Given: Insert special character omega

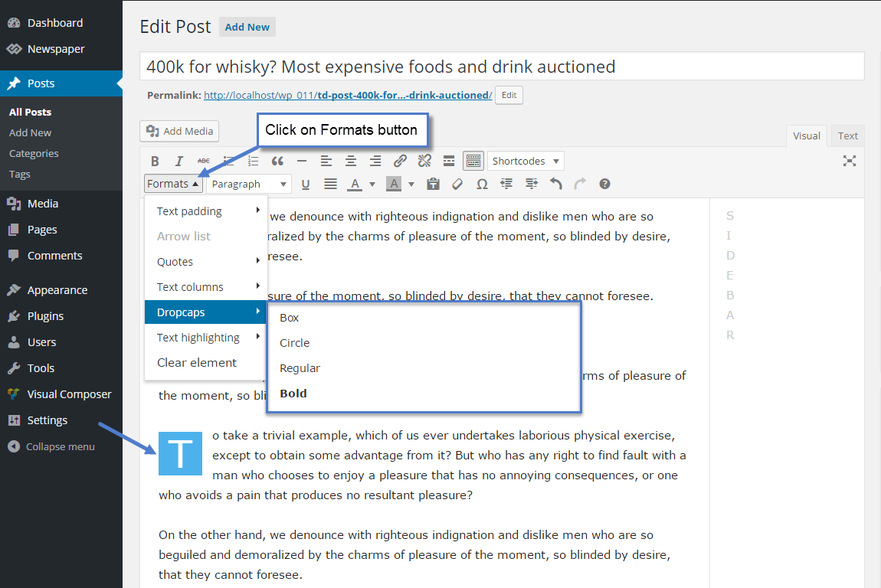Looking at the screenshot, I should coord(482,185).
